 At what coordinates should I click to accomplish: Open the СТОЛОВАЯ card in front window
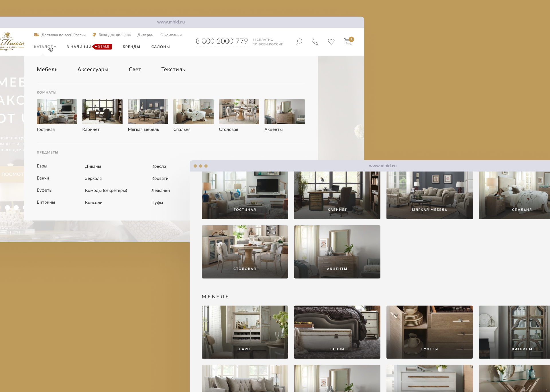coord(245,252)
